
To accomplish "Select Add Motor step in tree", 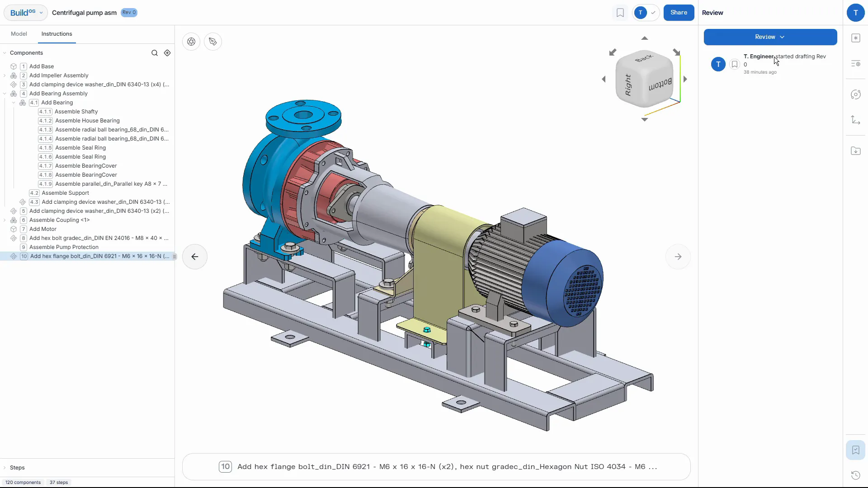I will coord(43,229).
